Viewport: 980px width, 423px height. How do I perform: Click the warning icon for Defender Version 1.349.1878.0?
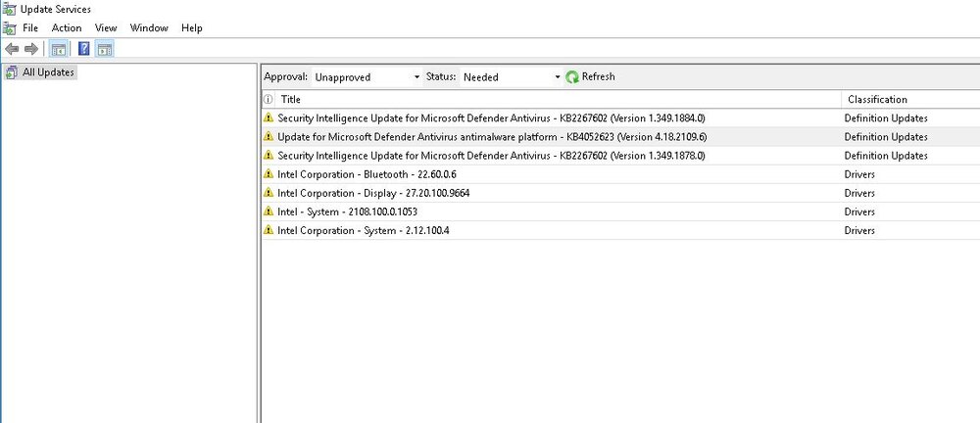(269, 155)
